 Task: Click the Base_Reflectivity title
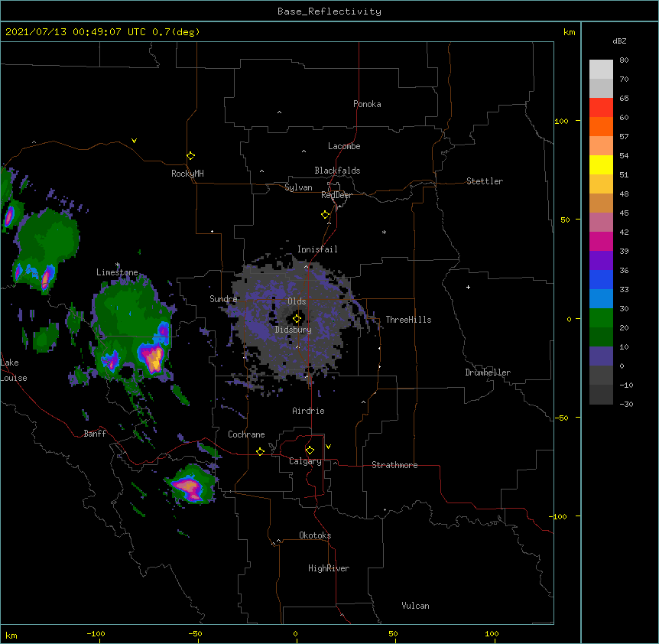pyautogui.click(x=329, y=11)
